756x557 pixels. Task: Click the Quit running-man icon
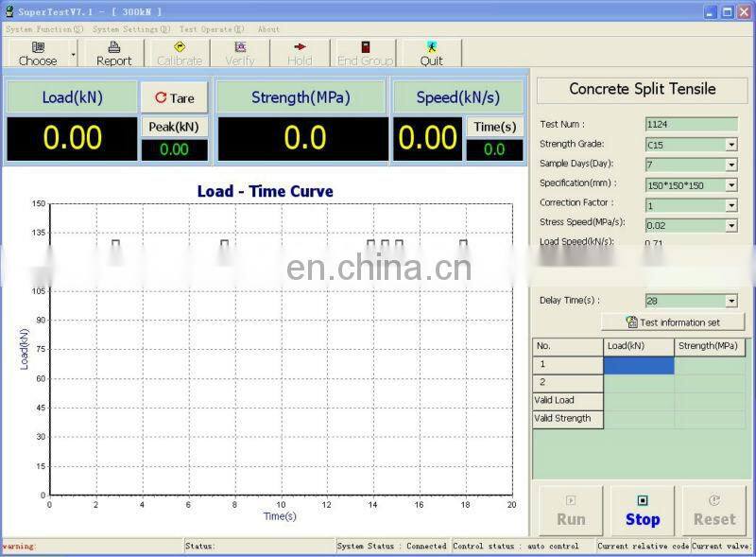coord(430,52)
